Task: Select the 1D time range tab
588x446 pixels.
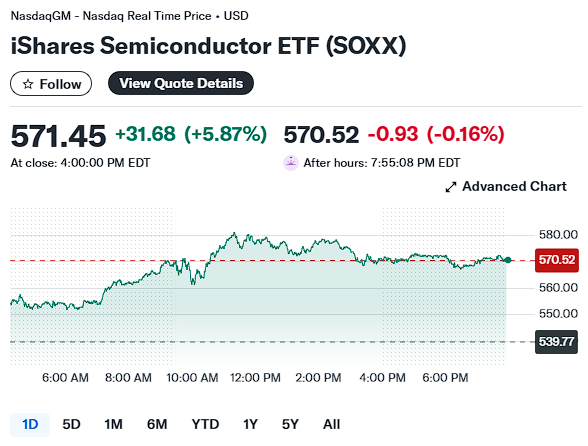Action: 30,425
